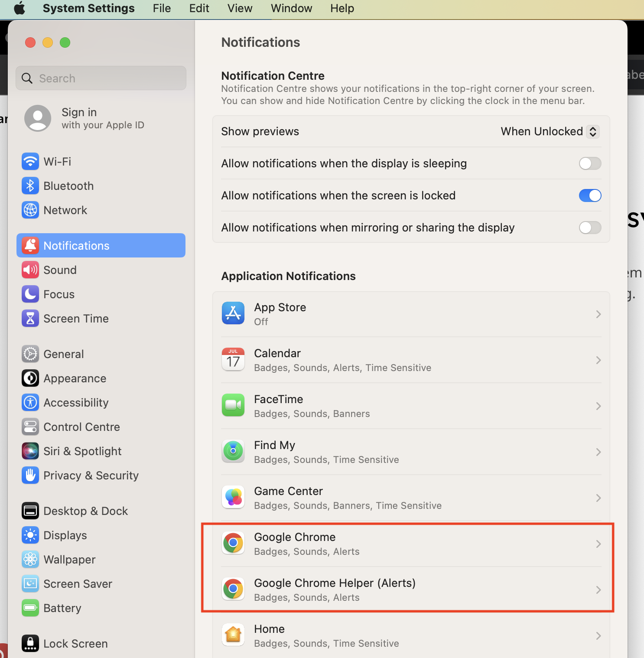Focus the sidebar Search field
Image resolution: width=644 pixels, height=658 pixels.
pos(101,78)
